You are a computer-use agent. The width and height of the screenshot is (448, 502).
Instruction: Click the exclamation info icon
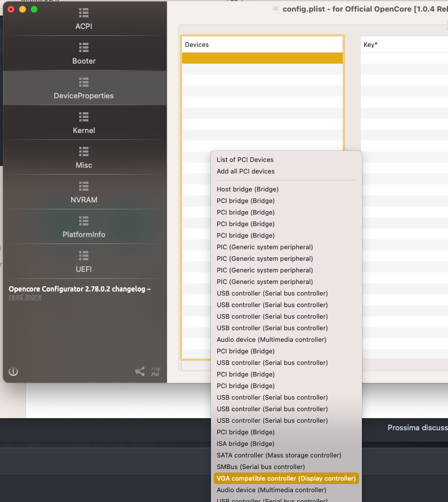point(13,371)
